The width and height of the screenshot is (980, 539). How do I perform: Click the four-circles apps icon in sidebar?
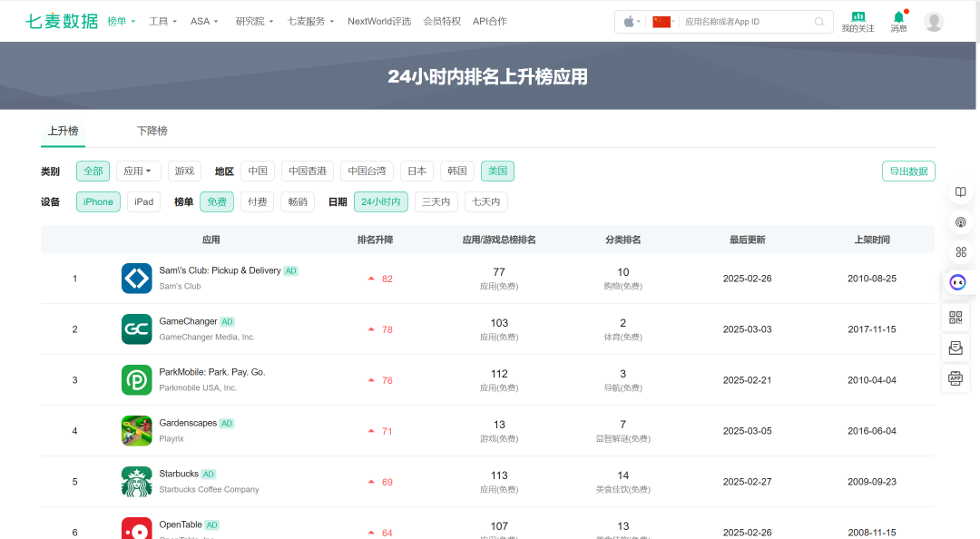[961, 252]
